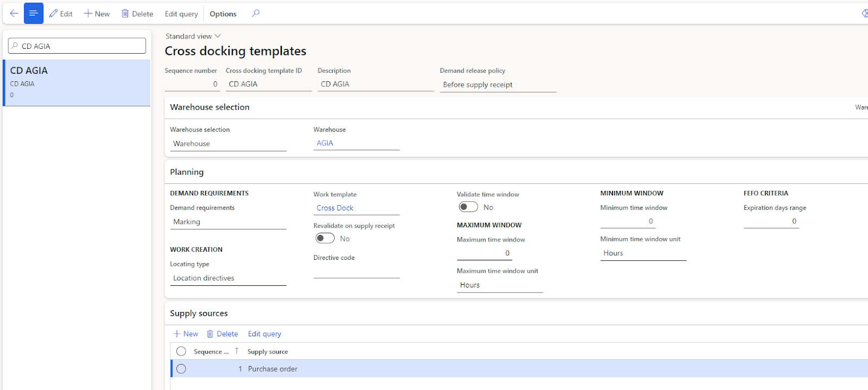The height and width of the screenshot is (390, 868).
Task: Go back with the left arrow icon
Action: pyautogui.click(x=14, y=14)
